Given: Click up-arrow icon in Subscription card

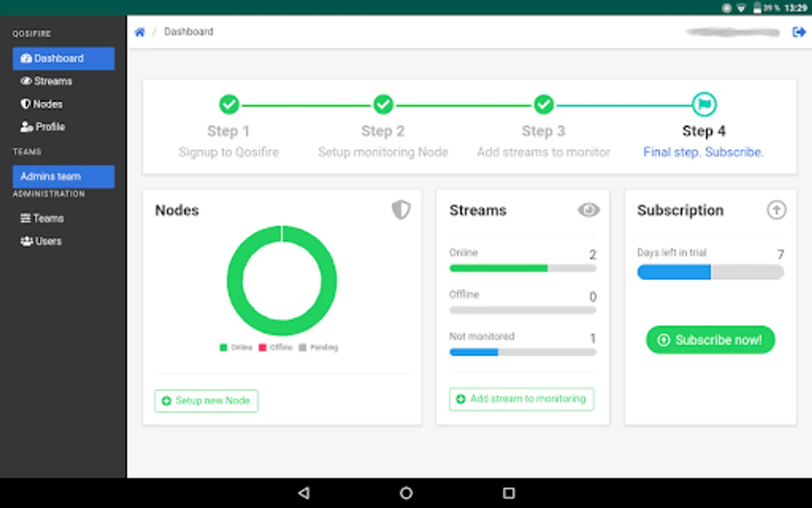Looking at the screenshot, I should (776, 210).
